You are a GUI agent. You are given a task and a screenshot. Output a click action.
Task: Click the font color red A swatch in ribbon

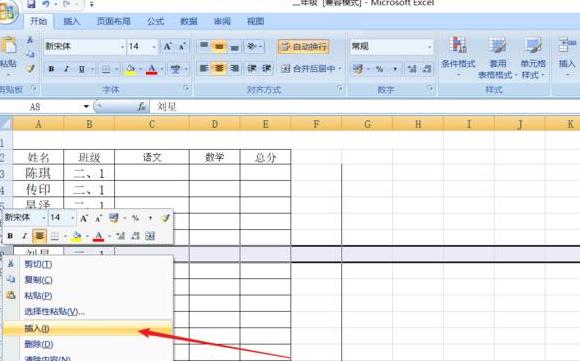pyautogui.click(x=151, y=69)
